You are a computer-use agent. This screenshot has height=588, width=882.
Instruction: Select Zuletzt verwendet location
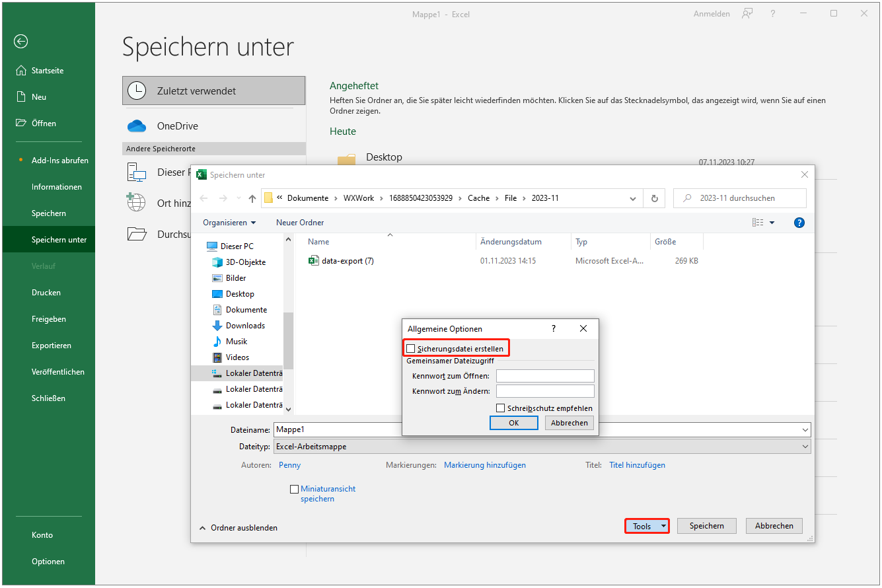coord(214,91)
